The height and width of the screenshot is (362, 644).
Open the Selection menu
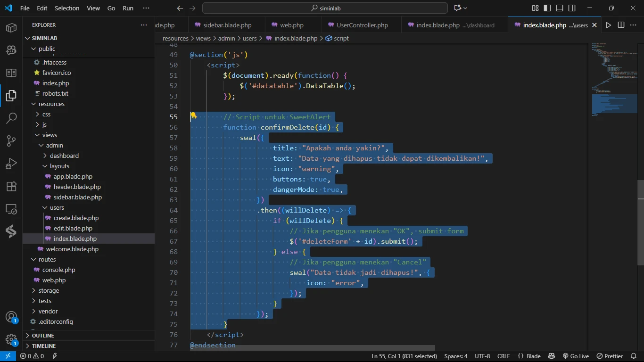(67, 8)
